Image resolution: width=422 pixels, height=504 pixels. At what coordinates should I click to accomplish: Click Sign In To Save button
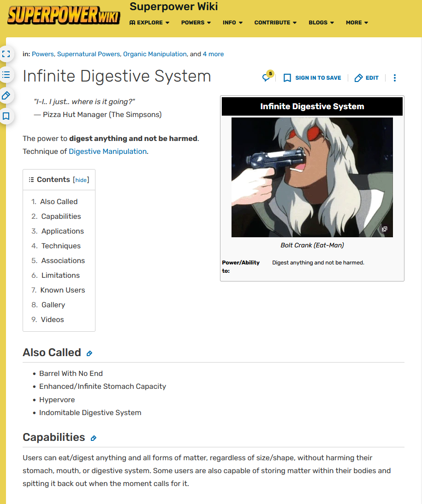(x=312, y=78)
